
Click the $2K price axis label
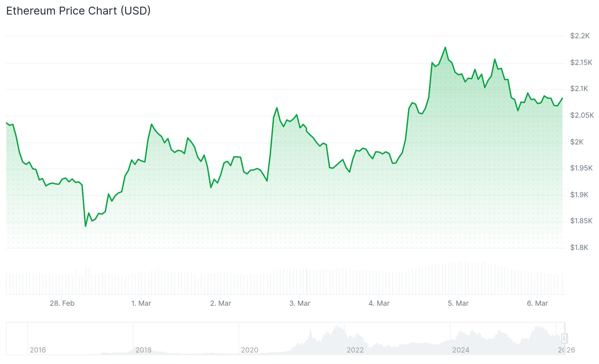point(577,142)
